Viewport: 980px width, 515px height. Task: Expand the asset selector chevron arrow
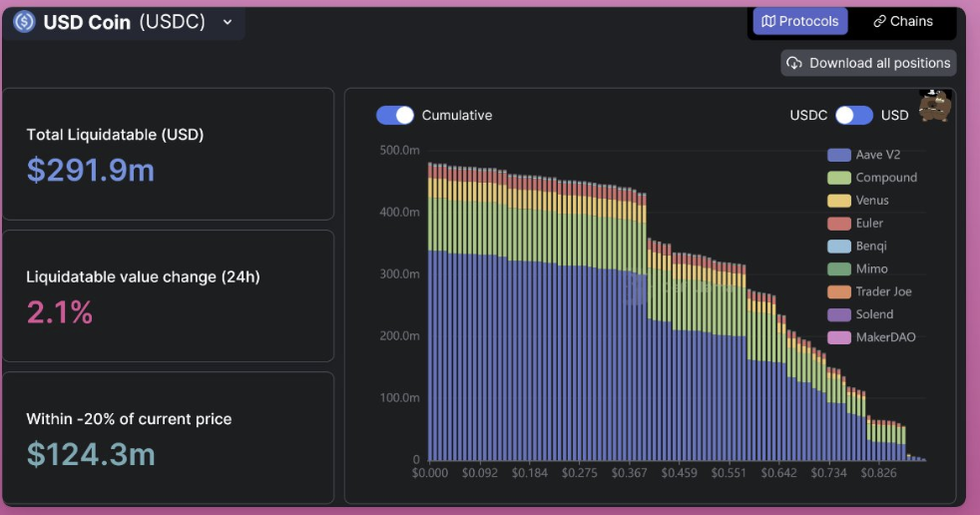pyautogui.click(x=228, y=23)
